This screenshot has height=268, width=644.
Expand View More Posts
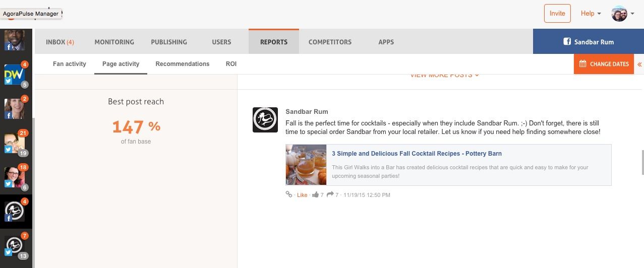pos(444,75)
